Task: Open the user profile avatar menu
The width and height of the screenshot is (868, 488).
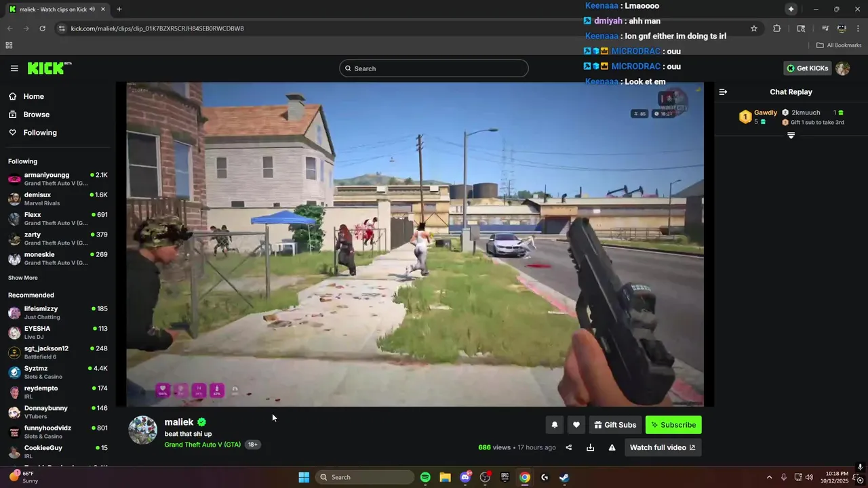Action: (x=842, y=68)
